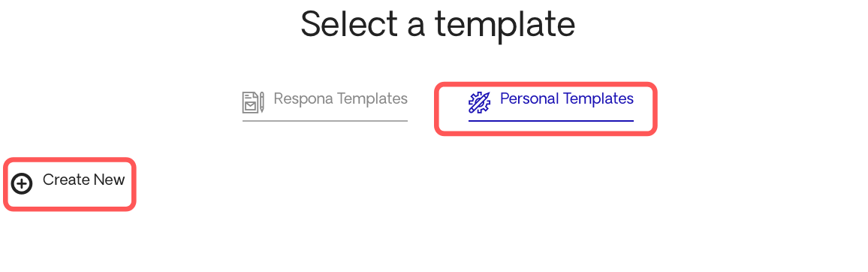Switch to the Respona Templates tab

coord(325,104)
